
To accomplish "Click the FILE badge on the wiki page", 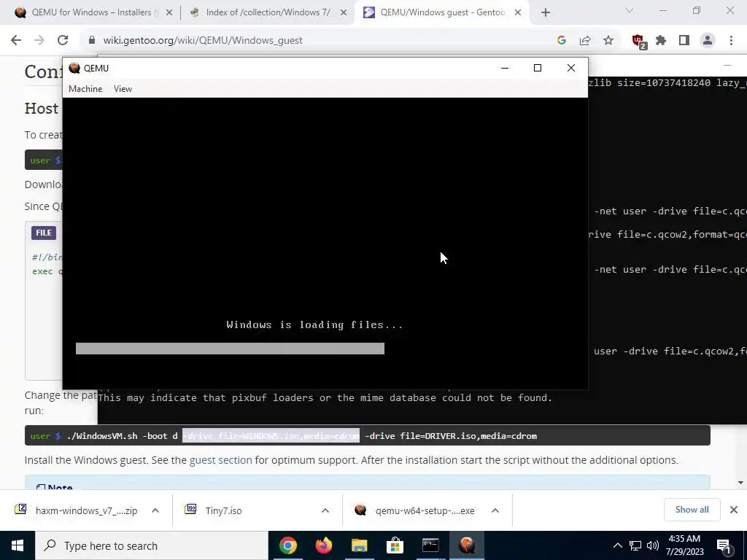I will [44, 233].
